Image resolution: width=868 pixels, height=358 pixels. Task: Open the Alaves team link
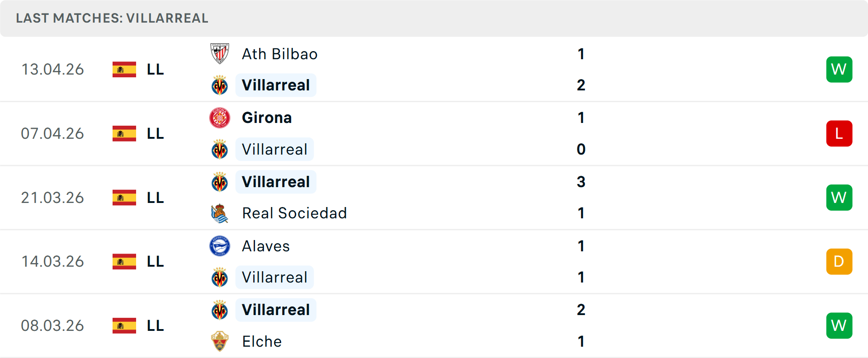pyautogui.click(x=266, y=246)
